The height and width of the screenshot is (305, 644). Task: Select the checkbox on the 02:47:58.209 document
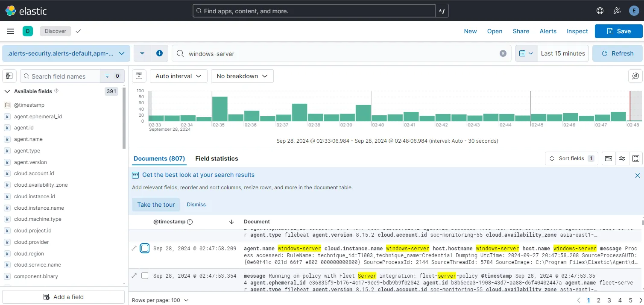click(x=145, y=248)
